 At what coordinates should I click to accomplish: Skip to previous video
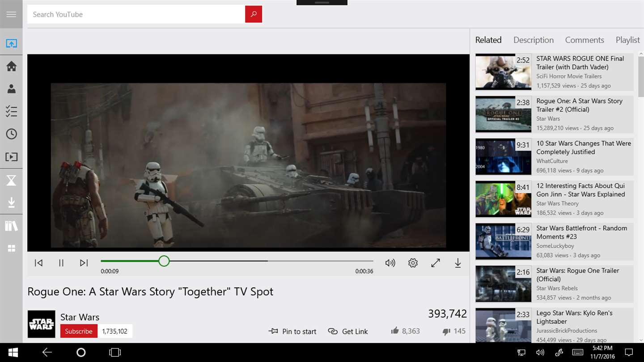pos(39,263)
